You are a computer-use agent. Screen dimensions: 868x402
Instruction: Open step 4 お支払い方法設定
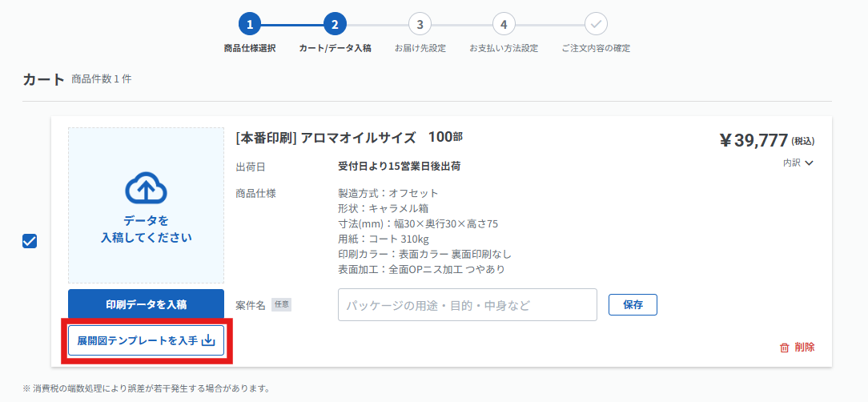click(504, 24)
